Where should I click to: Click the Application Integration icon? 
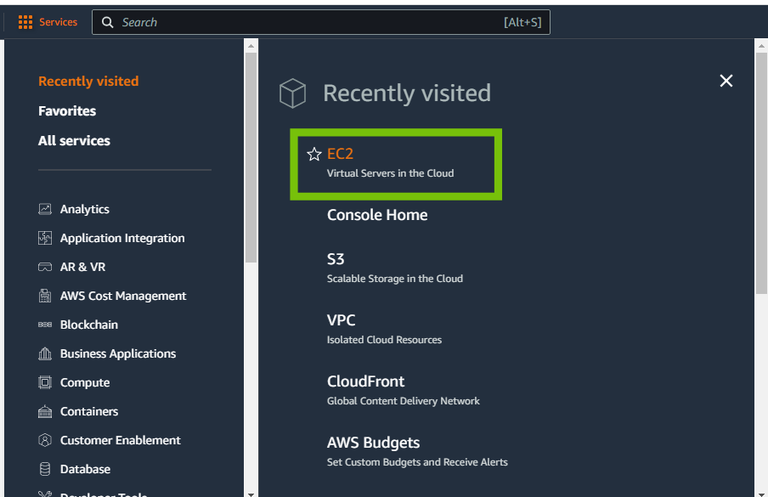click(x=45, y=238)
